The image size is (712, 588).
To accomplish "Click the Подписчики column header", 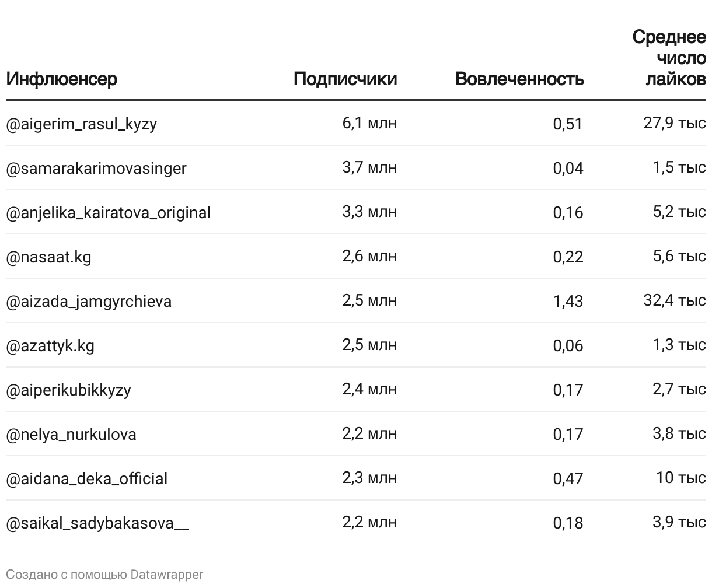I will coord(345,79).
